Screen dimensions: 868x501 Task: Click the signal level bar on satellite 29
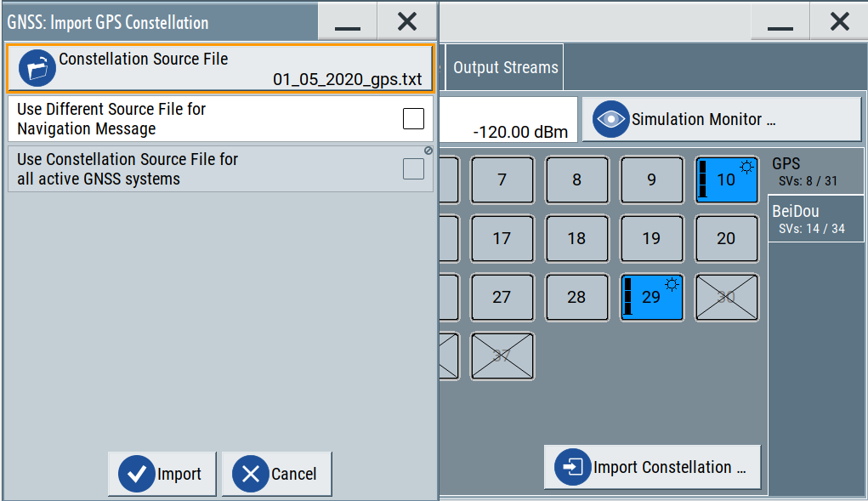click(627, 297)
